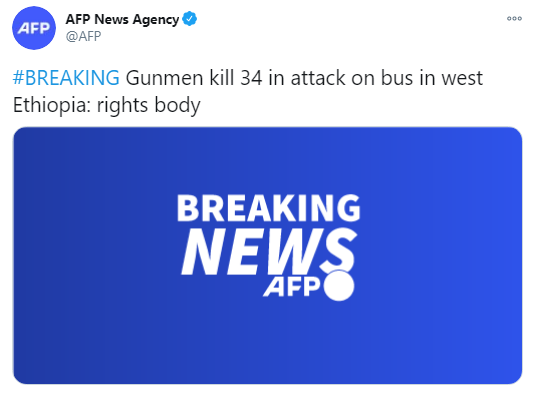Image resolution: width=535 pixels, height=397 pixels.
Task: Select the italic NEWS word in image
Action: [x=269, y=252]
